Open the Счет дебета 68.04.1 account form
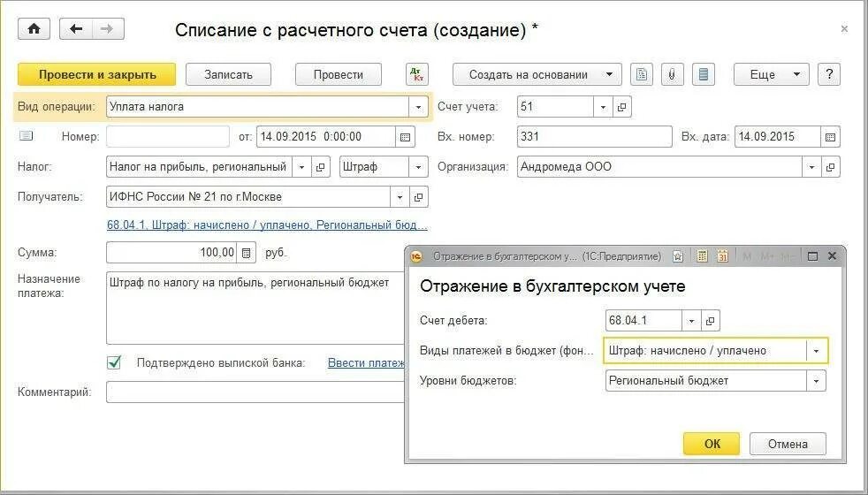This screenshot has width=868, height=495. 711,320
